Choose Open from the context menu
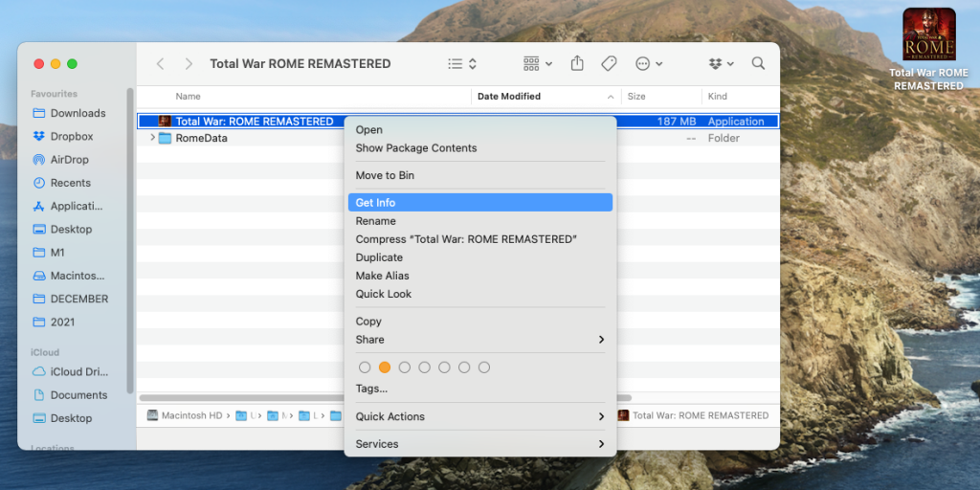The width and height of the screenshot is (980, 490). (480, 130)
